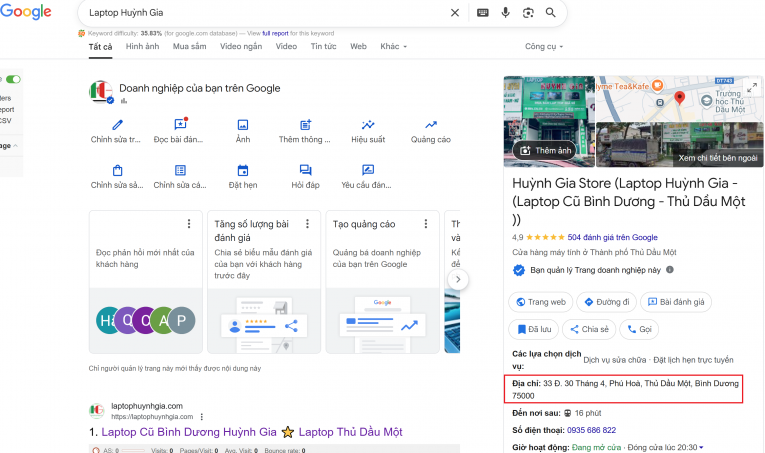Expand opening hours dropdown arrow
This screenshot has width=765, height=453.
(701, 447)
